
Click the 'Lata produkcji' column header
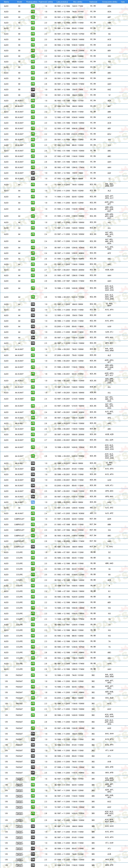pyautogui.click(x=62, y=2)
